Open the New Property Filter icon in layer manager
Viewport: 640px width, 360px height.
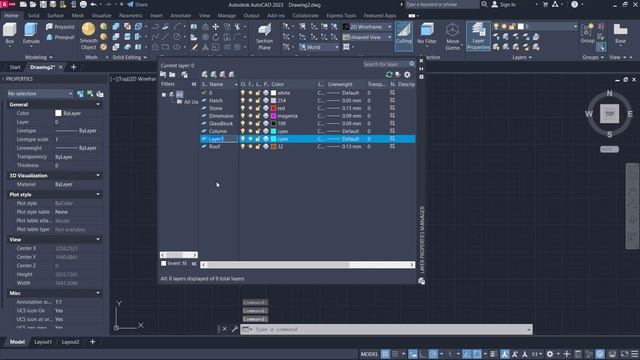click(x=163, y=74)
